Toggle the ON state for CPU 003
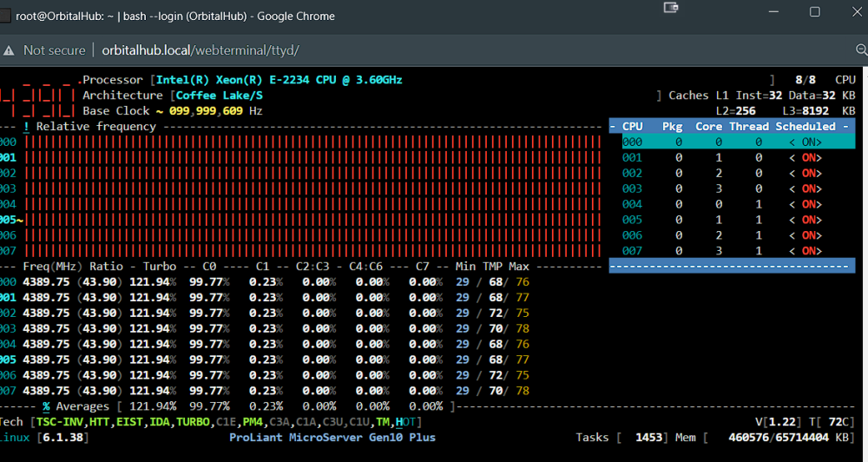 pos(809,189)
